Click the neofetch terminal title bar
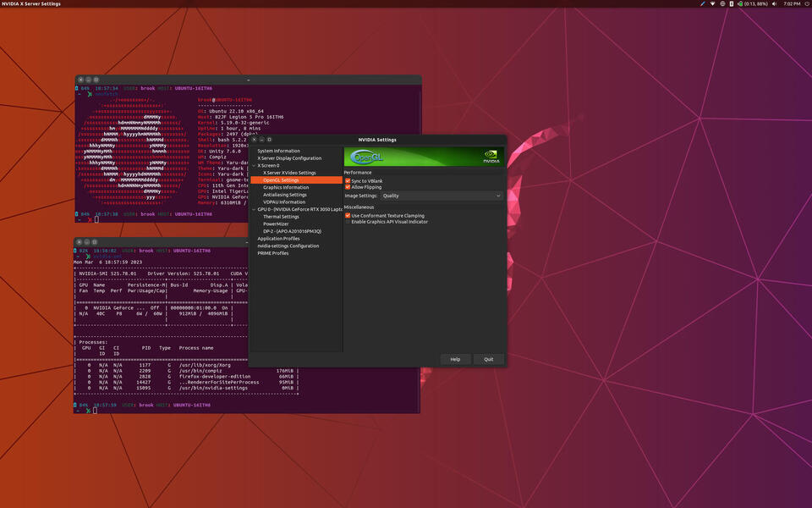 point(248,80)
